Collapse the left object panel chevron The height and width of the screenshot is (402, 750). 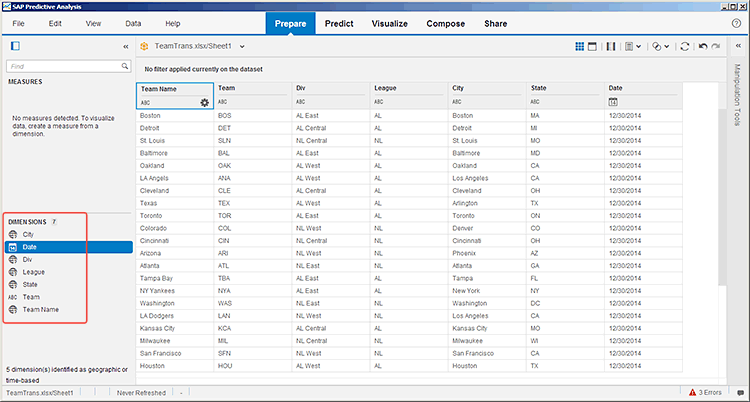click(x=126, y=46)
